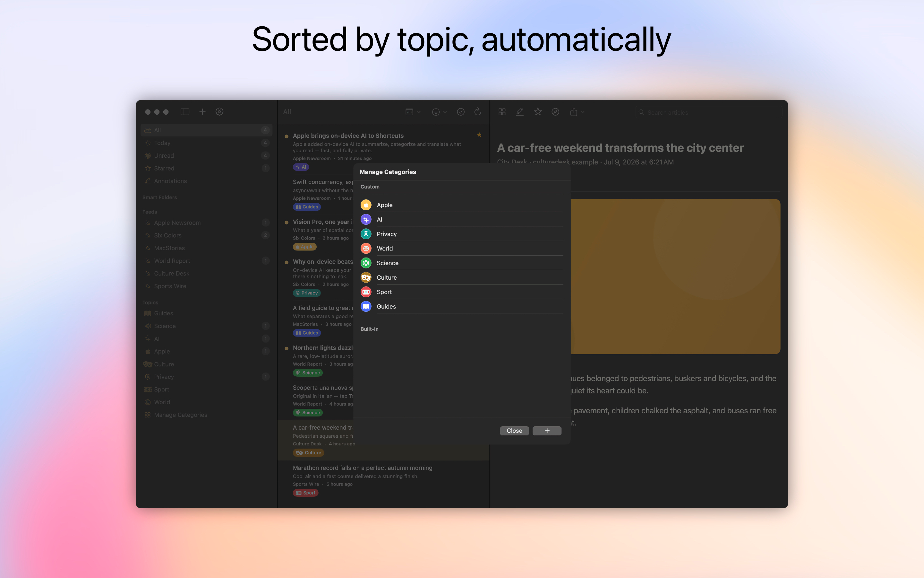Click the Sport category ticket icon
Viewport: 924px width, 578px height.
(366, 292)
